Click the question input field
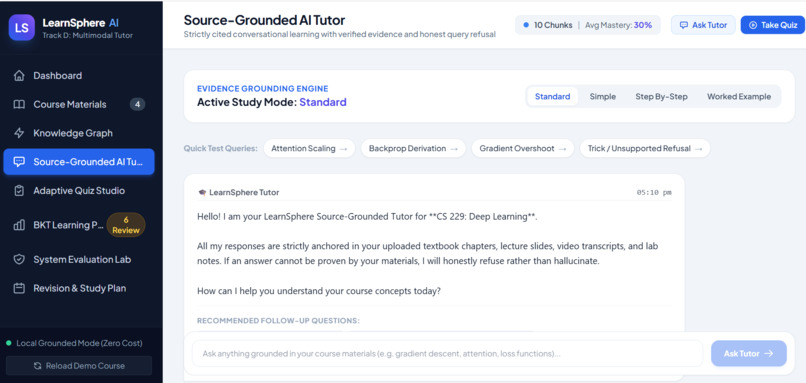 point(447,353)
